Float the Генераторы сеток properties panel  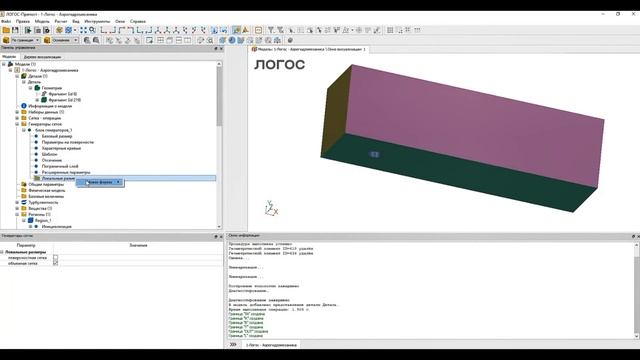coord(216,236)
